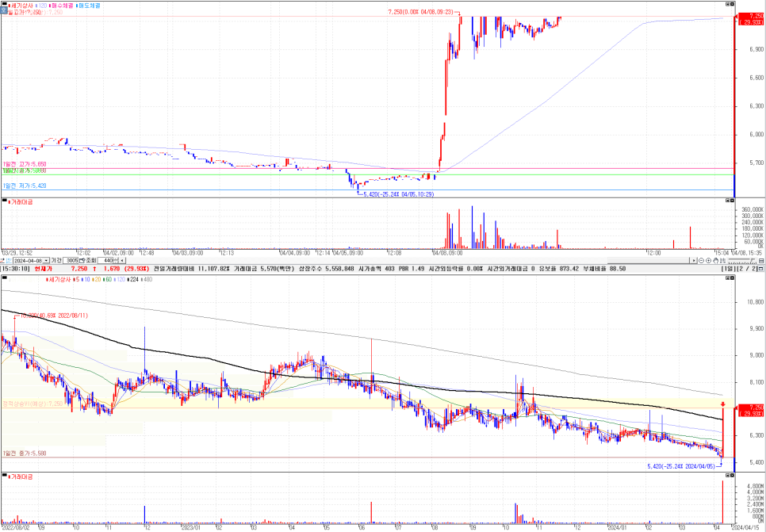Toggle the 480-day moving average legend on the daily chart
The width and height of the screenshot is (766, 532).
pos(147,279)
